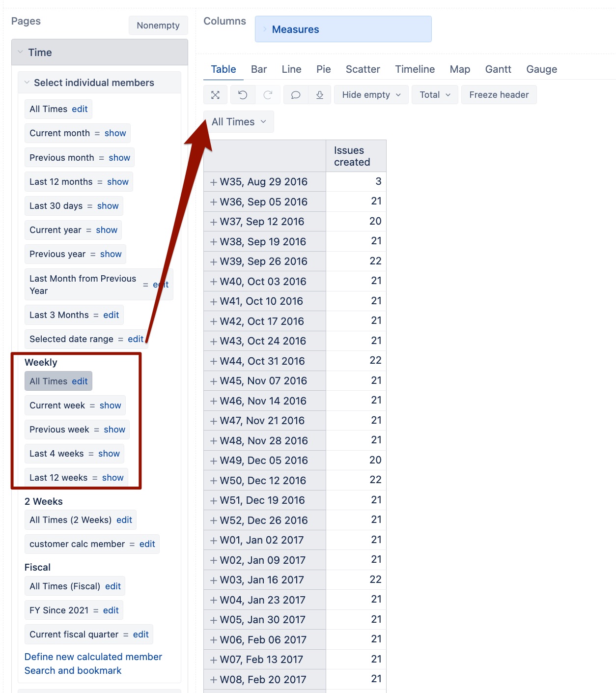
Task: Open the Hide empty dropdown
Action: coord(371,95)
